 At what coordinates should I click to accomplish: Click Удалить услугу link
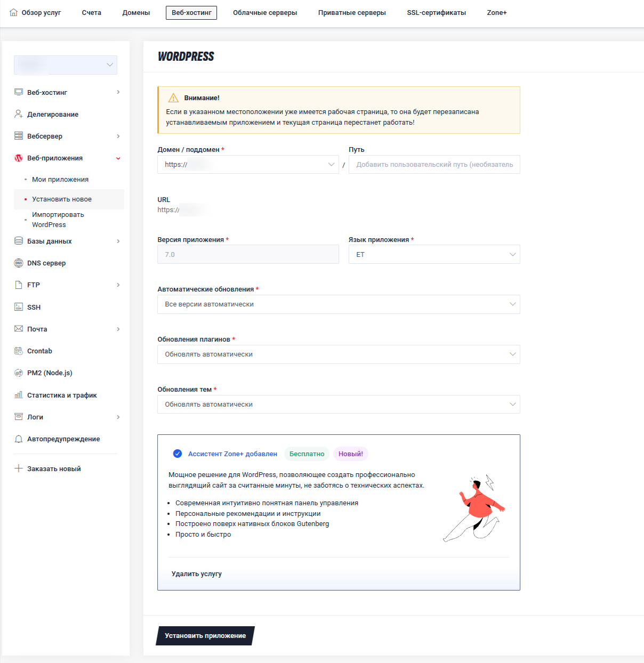pos(197,574)
